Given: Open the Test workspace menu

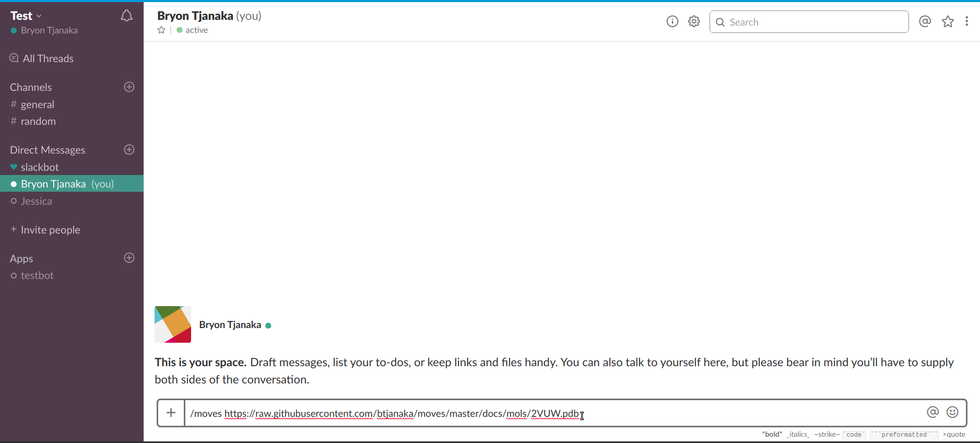Looking at the screenshot, I should pyautogui.click(x=26, y=16).
